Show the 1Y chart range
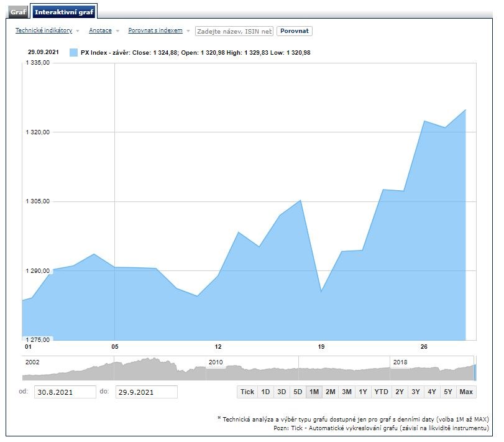This screenshot has width=504, height=442. click(363, 392)
